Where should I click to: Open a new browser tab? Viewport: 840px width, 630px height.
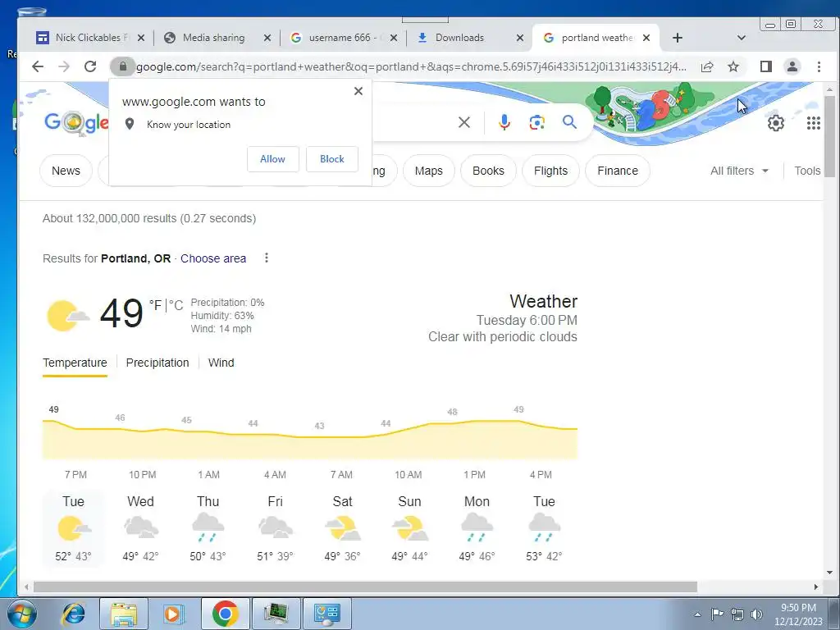(677, 38)
